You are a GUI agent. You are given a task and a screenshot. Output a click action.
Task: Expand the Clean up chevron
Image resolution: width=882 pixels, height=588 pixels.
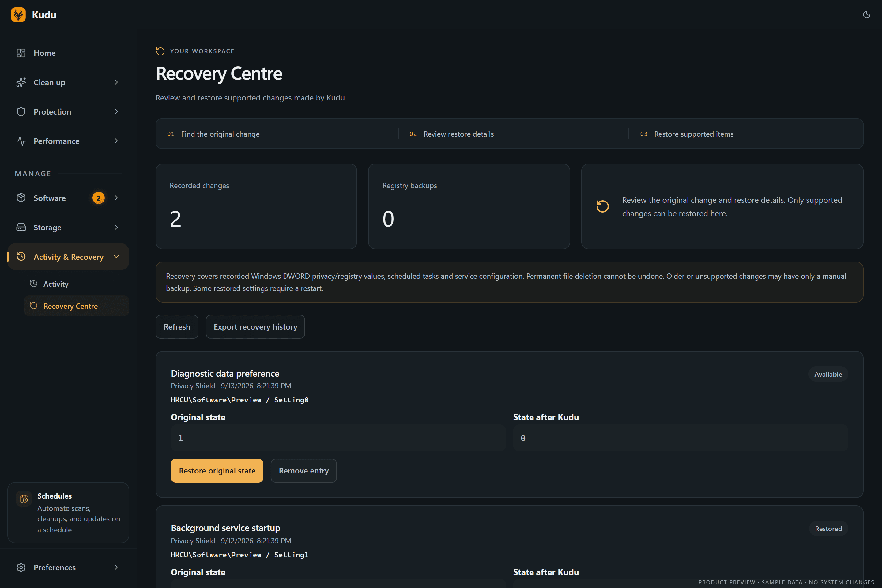coord(116,82)
